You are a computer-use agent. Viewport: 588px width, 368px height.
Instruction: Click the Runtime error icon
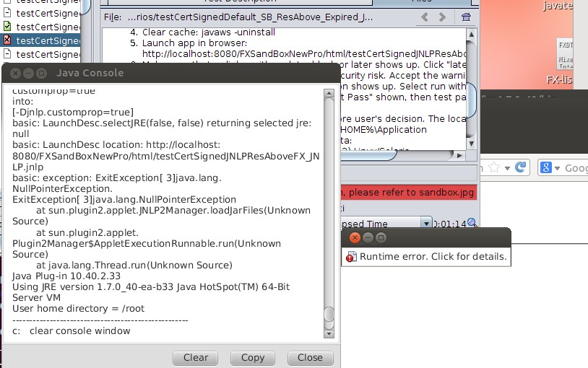(351, 257)
